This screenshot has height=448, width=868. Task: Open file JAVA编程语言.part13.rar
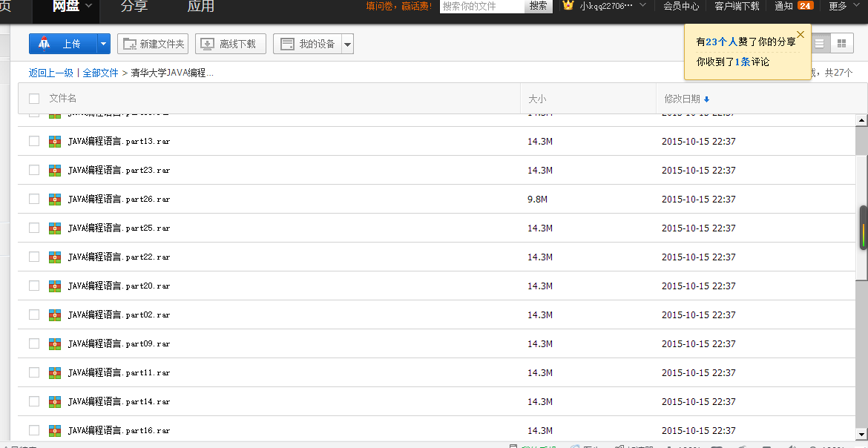click(119, 141)
